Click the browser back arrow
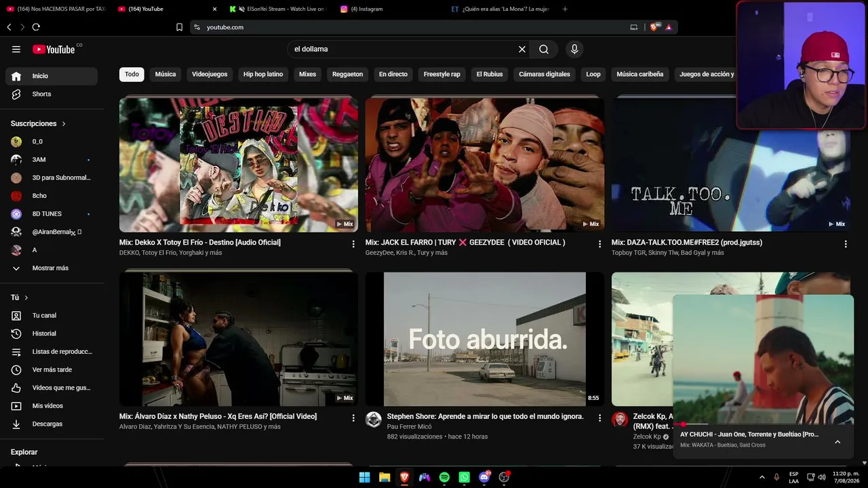Image resolution: width=868 pixels, height=488 pixels. pyautogui.click(x=9, y=27)
